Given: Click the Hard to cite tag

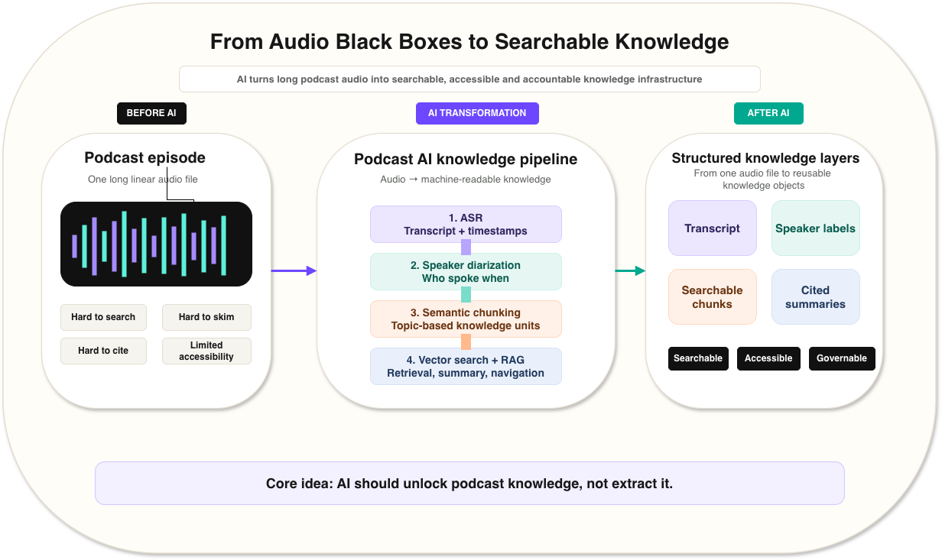Looking at the screenshot, I should pos(103,351).
